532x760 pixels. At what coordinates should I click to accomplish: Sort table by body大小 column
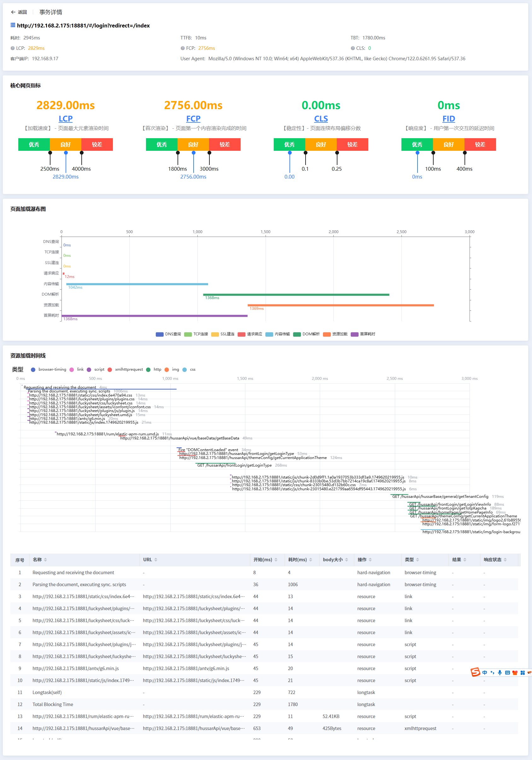pos(335,559)
